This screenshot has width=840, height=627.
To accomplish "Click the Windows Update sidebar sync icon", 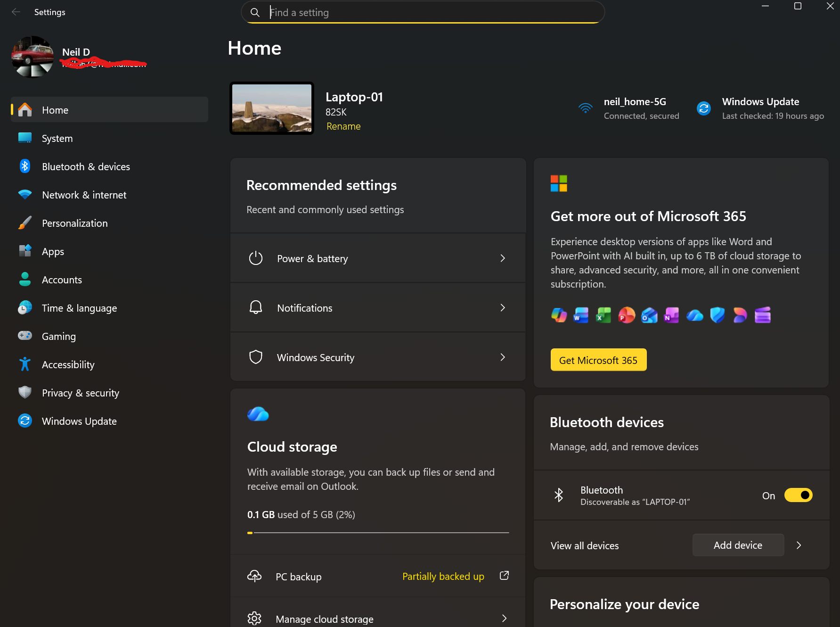I will 25,421.
